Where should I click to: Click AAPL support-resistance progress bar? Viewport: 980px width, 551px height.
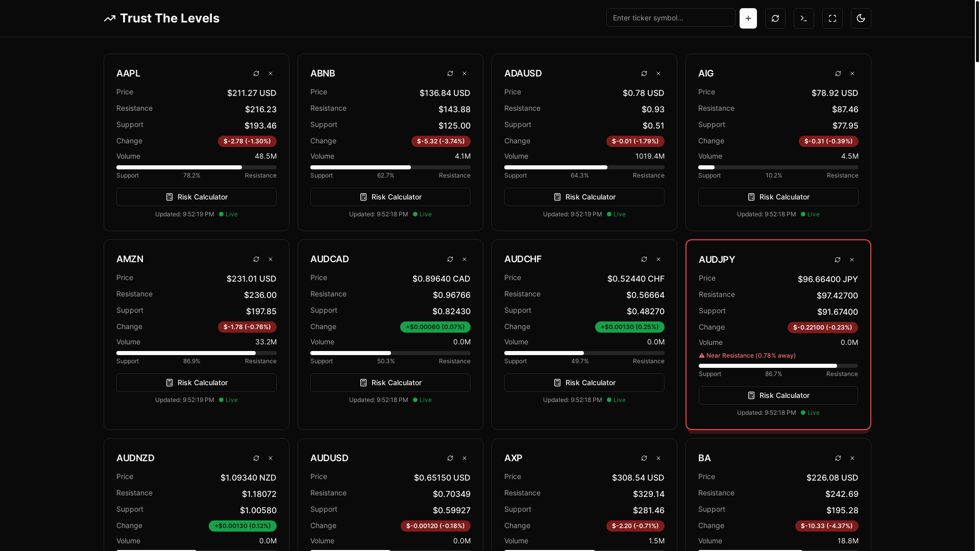click(x=197, y=167)
